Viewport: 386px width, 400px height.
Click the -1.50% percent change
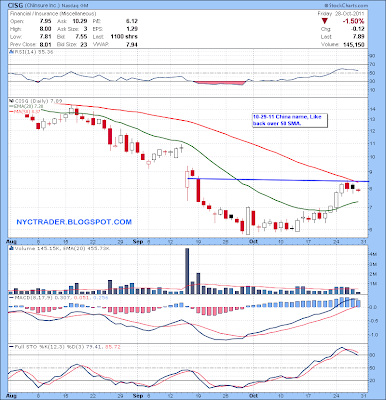click(x=353, y=21)
